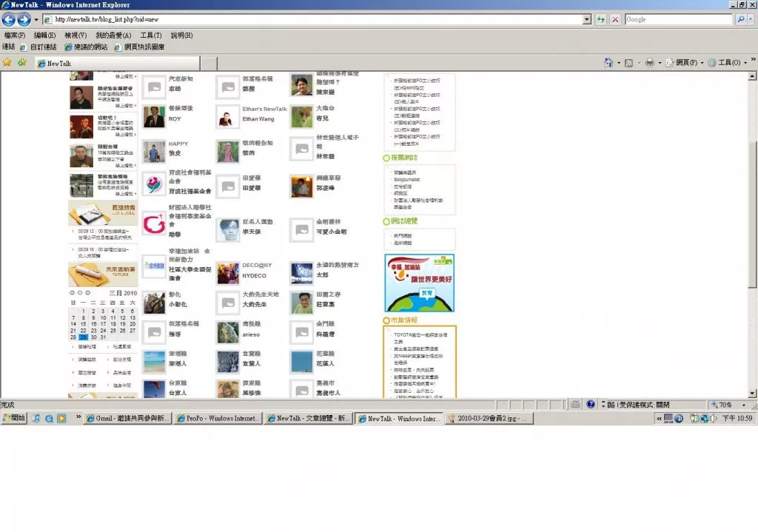This screenshot has width=758, height=532.
Task: Expand the address bar dropdown
Action: tap(587, 19)
